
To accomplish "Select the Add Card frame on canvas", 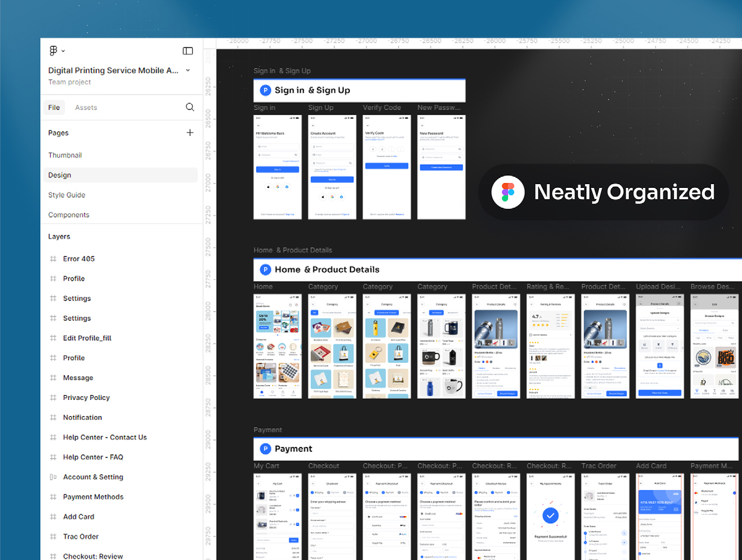I will [x=660, y=517].
